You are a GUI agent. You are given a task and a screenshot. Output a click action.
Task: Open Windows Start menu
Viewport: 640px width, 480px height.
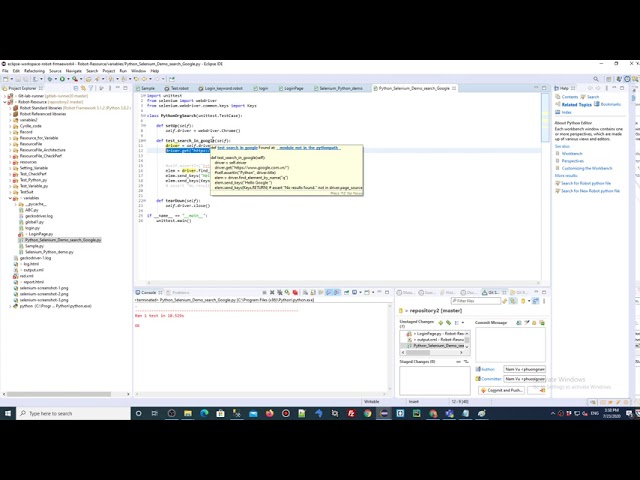pyautogui.click(x=8, y=413)
